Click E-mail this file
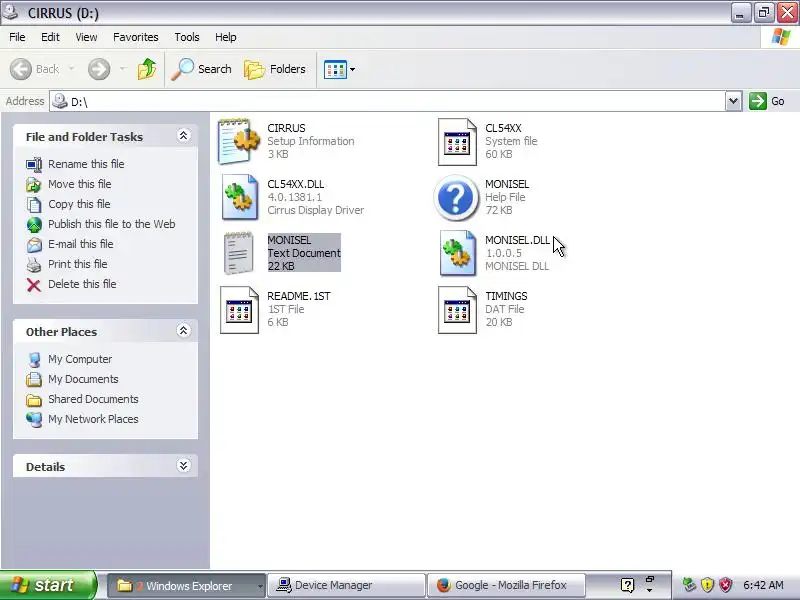Screen dimensions: 800x600 pyautogui.click(x=81, y=244)
